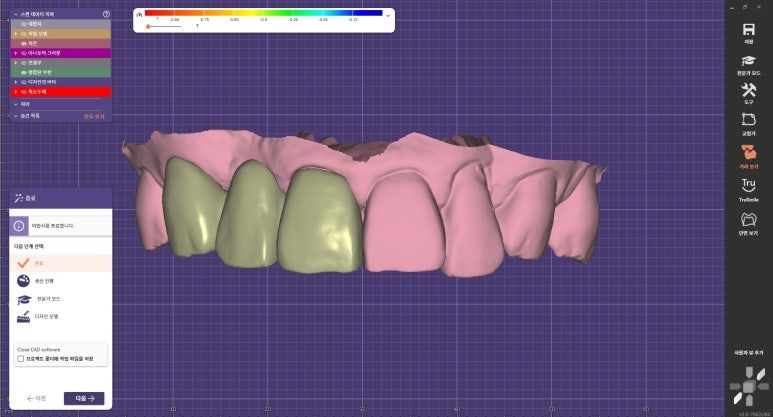Open the color scale panel dropdown chevron
Screen dimensions: 773x417
tap(388, 15)
